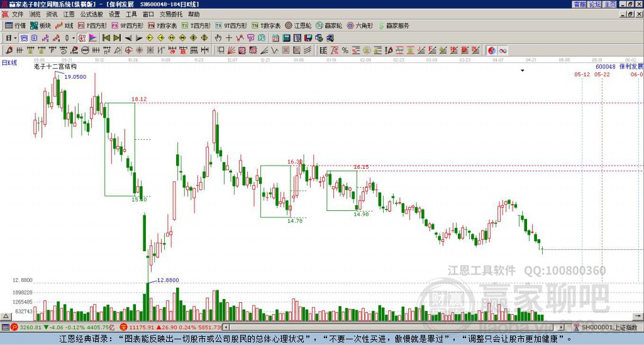Click the 19.0500 high price label

click(75, 77)
